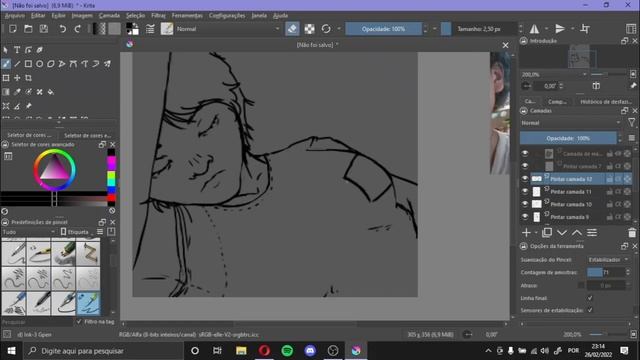The image size is (640, 360).
Task: Open the layer filter funnel menu
Action: pos(631,122)
